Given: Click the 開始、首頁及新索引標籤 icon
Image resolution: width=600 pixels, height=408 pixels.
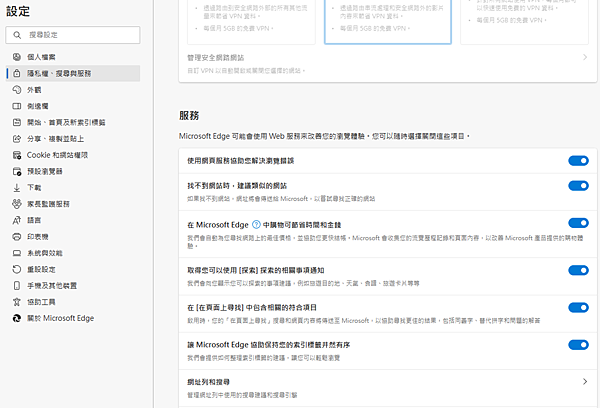Looking at the screenshot, I should pyautogui.click(x=16, y=122).
